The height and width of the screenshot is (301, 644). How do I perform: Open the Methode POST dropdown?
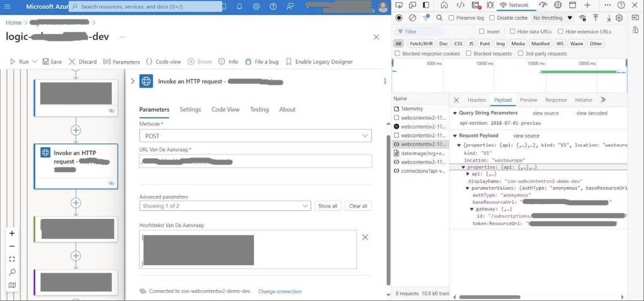click(255, 135)
